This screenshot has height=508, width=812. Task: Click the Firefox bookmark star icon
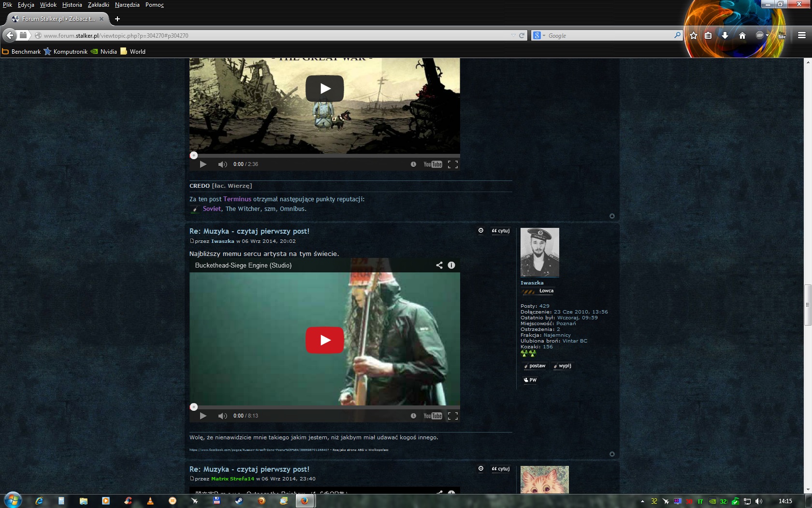(694, 35)
